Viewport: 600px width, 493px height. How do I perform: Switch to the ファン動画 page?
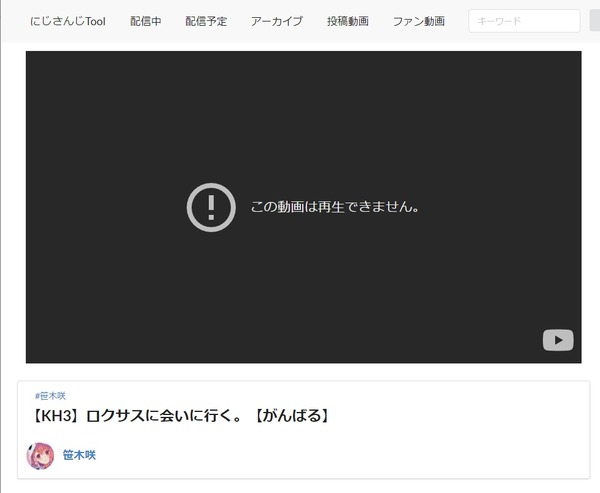click(x=419, y=21)
